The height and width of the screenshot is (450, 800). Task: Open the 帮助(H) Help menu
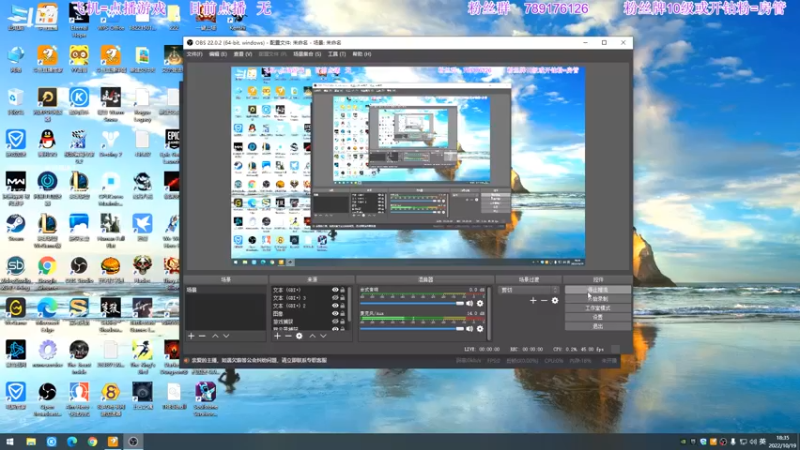[362, 54]
